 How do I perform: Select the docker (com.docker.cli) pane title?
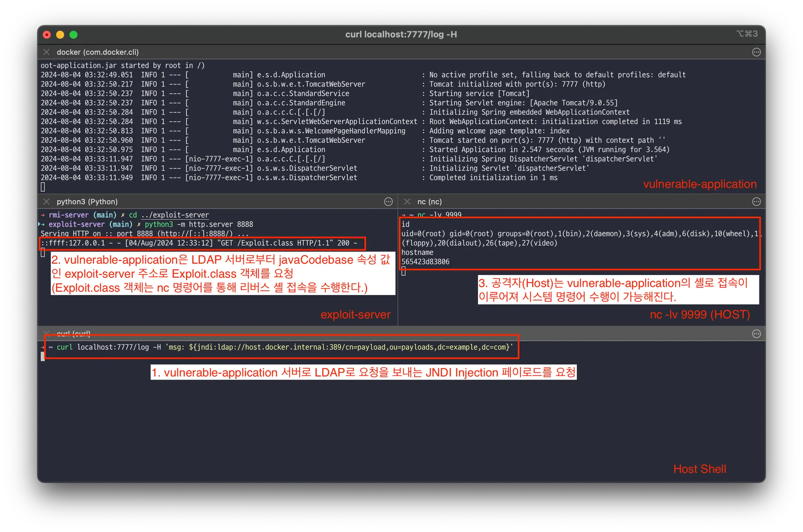(98, 52)
